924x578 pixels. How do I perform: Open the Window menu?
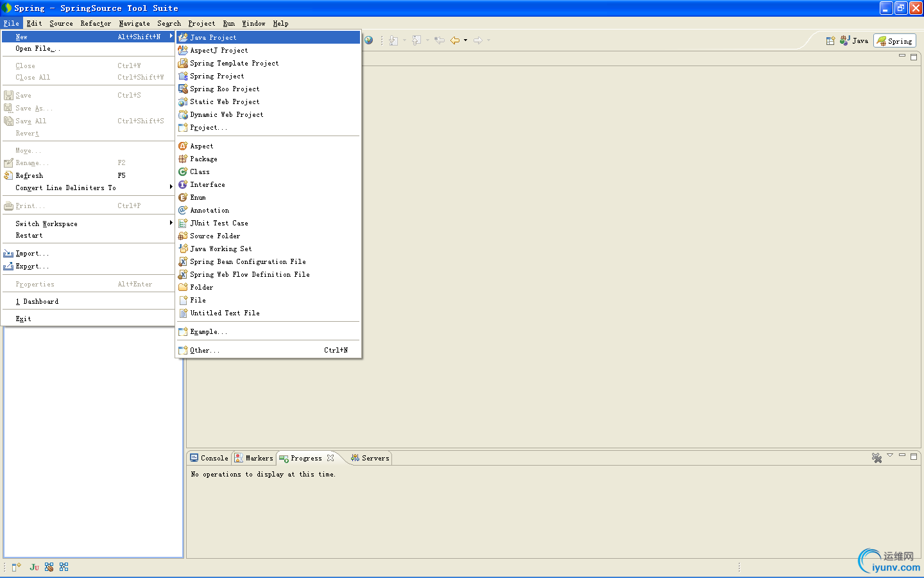tap(253, 23)
